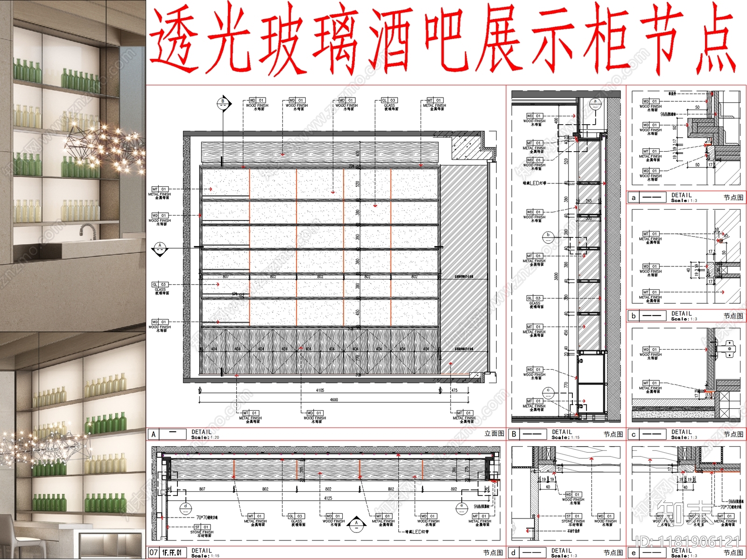Viewport: 747px width, 560px height.
Task: Click 节点图 label in title block B
Action: pos(613,434)
